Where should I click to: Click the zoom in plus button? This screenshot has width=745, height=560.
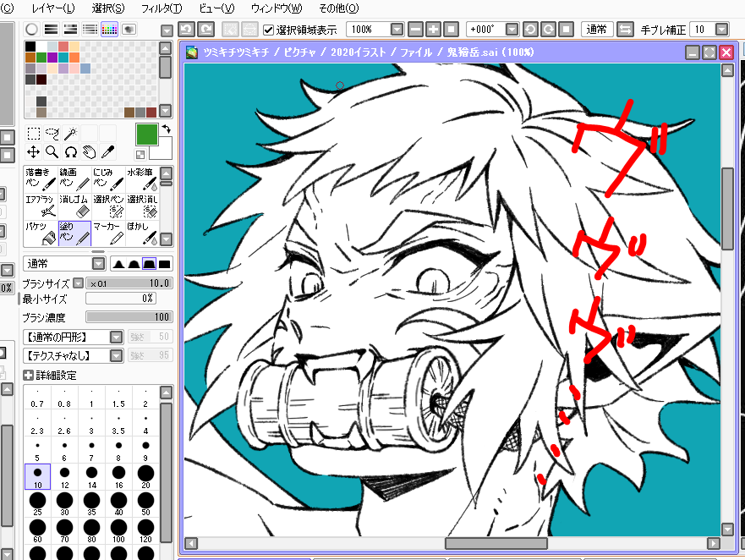(x=433, y=30)
